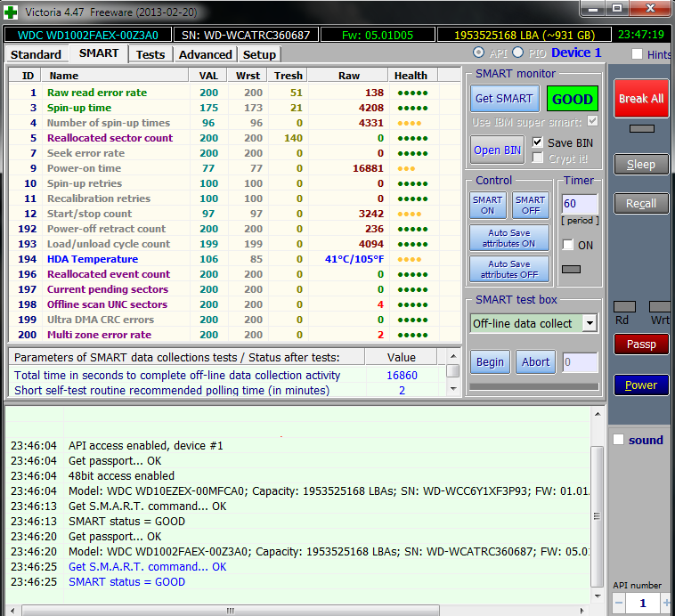Click the Passp button
The height and width of the screenshot is (616, 675).
(x=641, y=344)
